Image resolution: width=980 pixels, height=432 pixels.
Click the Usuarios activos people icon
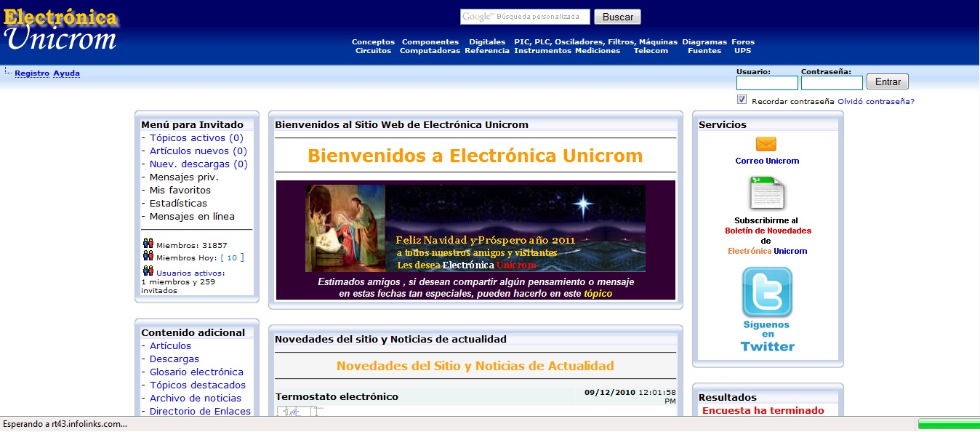[x=148, y=271]
